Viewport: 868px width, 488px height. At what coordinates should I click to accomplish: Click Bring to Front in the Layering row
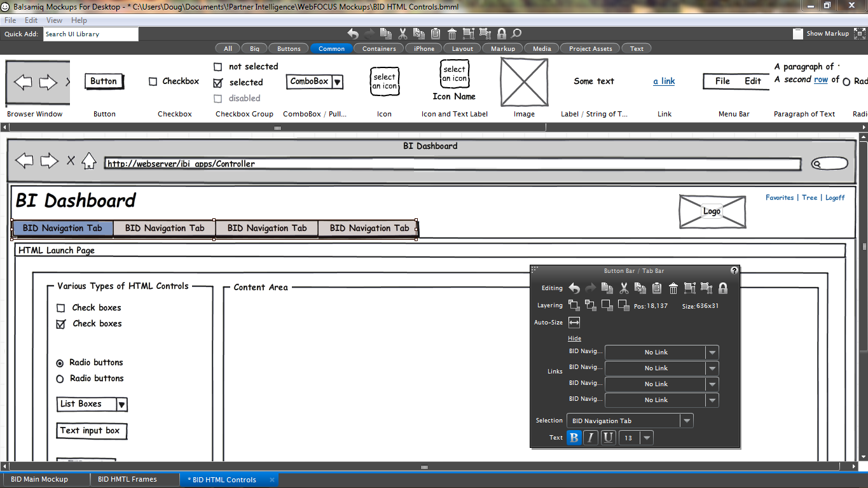pos(574,305)
